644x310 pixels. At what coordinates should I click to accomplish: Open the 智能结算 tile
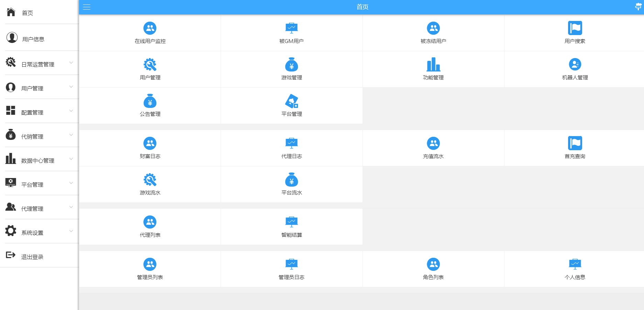tap(291, 227)
